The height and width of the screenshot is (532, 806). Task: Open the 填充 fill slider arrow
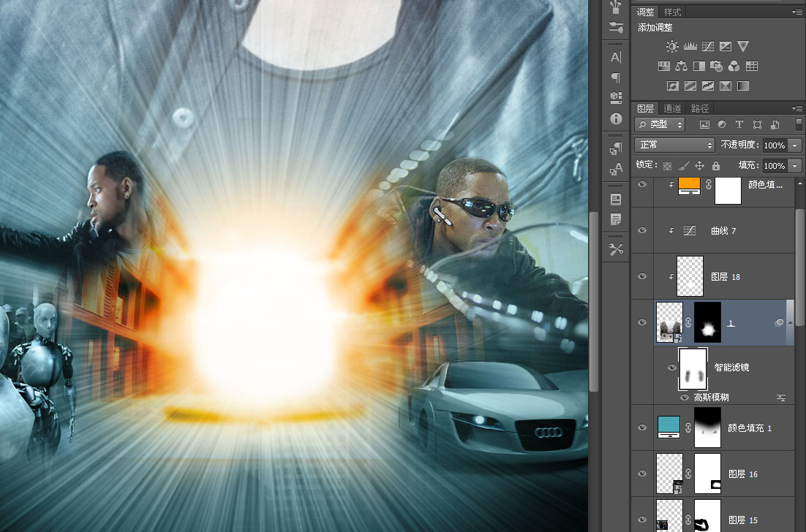pos(795,166)
